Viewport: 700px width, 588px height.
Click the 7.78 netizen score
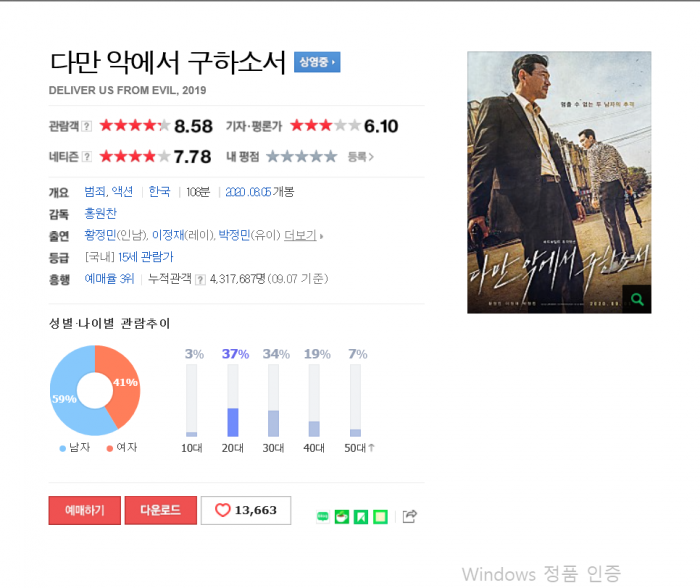point(192,157)
